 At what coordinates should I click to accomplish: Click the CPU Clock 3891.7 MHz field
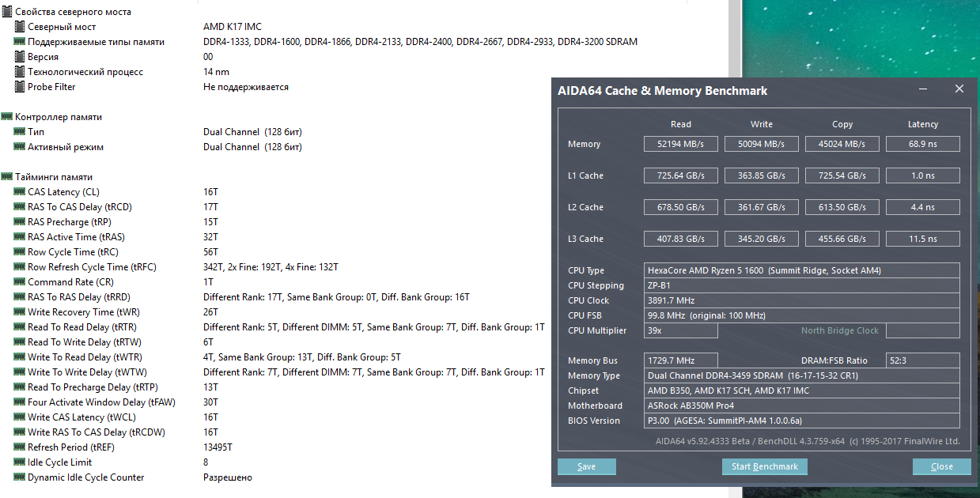[802, 300]
